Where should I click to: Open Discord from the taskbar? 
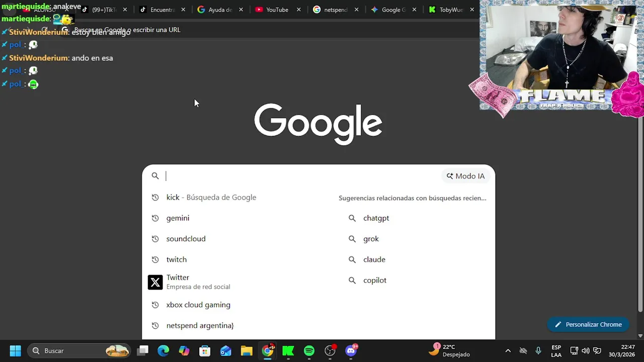pyautogui.click(x=351, y=350)
